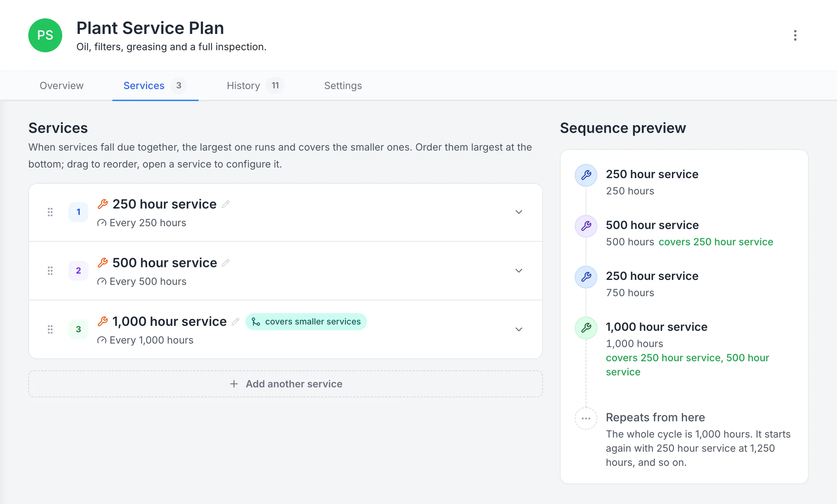This screenshot has height=504, width=837.
Task: Click the orange wrench icon beside 500 hour service in list
Action: point(103,263)
